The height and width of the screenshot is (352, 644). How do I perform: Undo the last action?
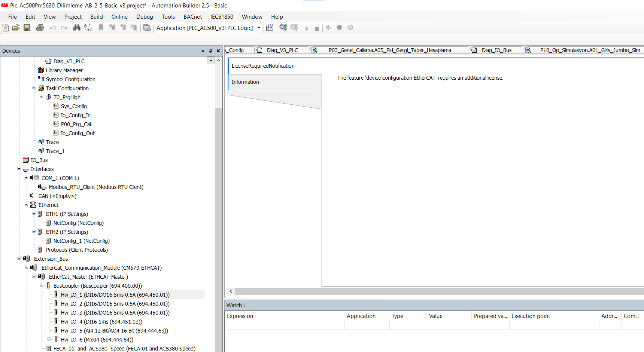[x=53, y=28]
